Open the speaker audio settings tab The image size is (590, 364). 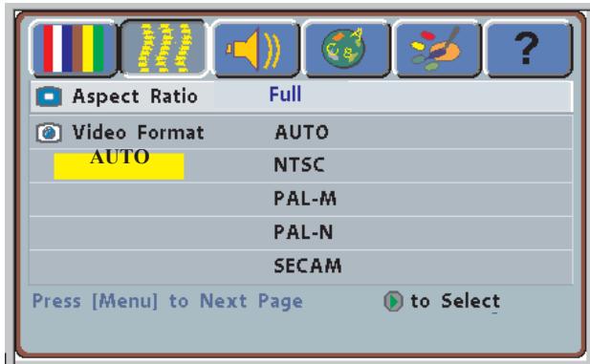pos(255,49)
